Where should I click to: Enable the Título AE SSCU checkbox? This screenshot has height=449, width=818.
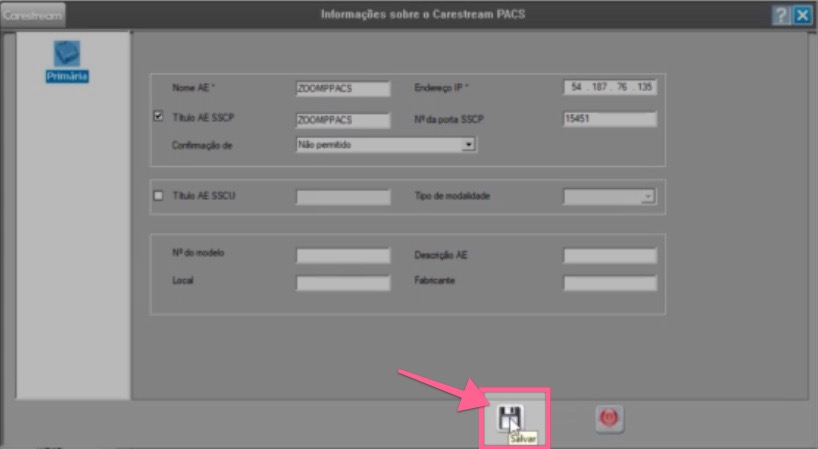tap(158, 196)
